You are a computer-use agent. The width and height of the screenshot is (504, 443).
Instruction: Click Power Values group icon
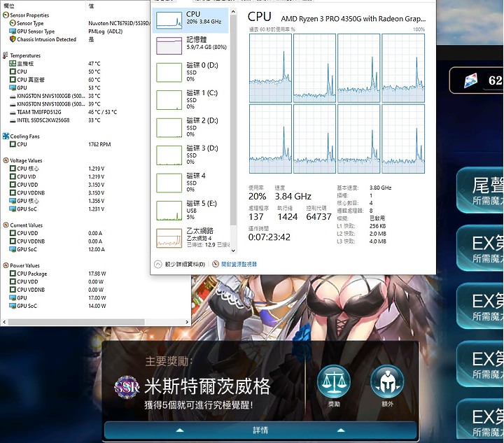coord(6,265)
